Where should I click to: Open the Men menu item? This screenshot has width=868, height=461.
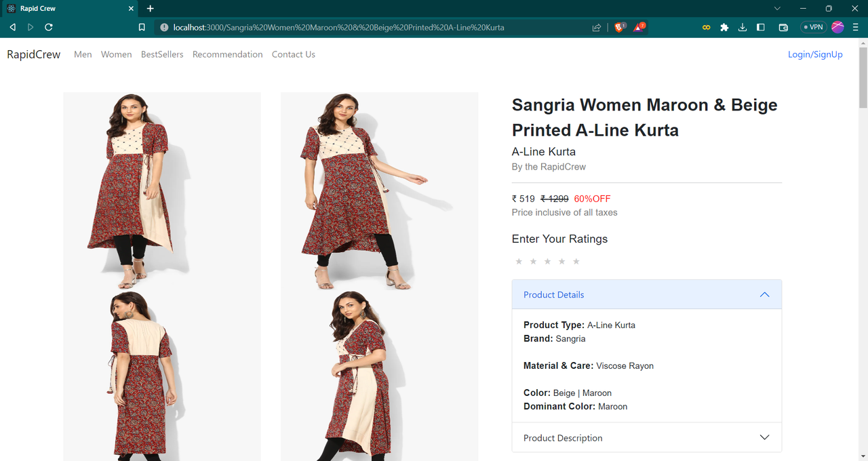(83, 54)
